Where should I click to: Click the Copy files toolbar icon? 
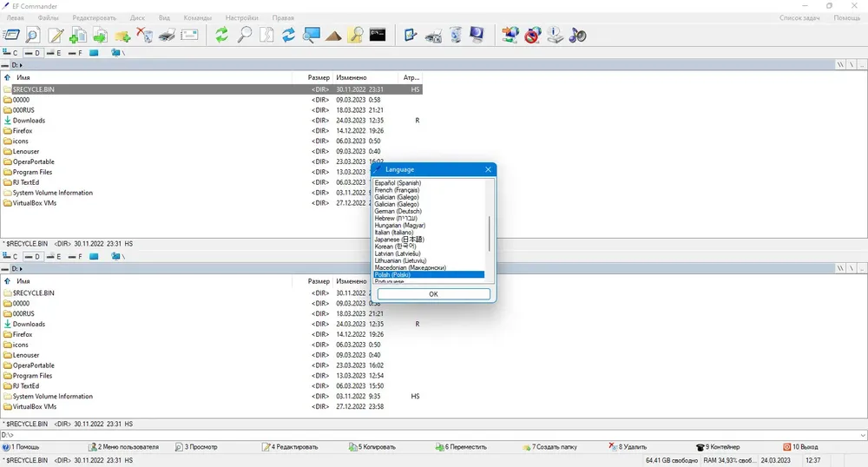(x=77, y=36)
